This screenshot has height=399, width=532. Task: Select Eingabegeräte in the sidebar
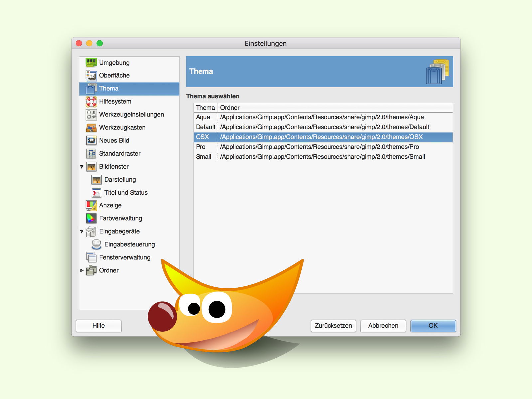click(119, 231)
